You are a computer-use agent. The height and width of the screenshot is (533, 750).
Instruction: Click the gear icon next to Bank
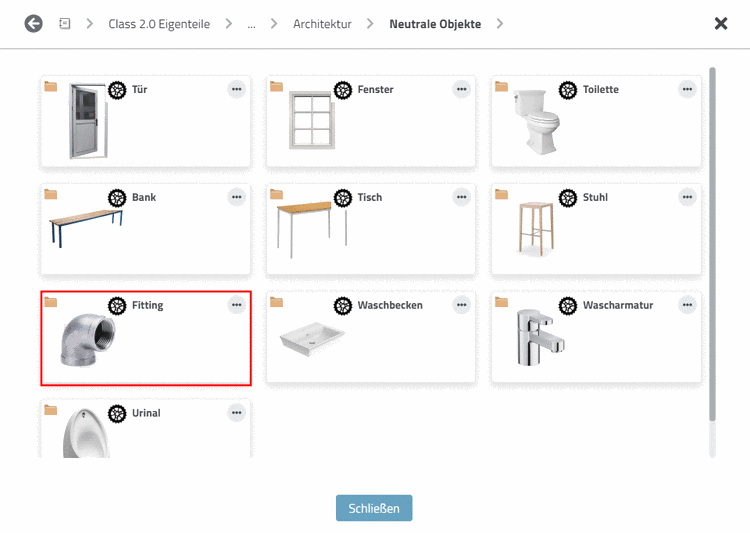[117, 198]
